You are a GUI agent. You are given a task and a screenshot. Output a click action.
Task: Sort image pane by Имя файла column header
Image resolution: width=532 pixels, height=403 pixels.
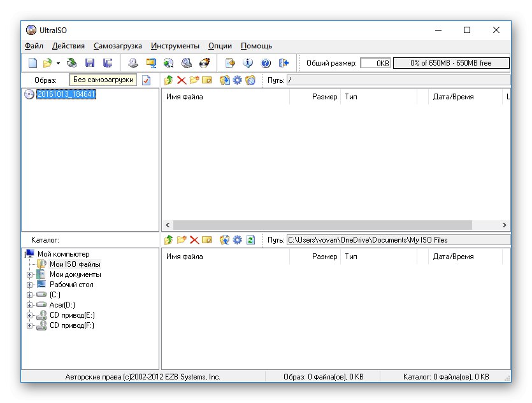[226, 97]
